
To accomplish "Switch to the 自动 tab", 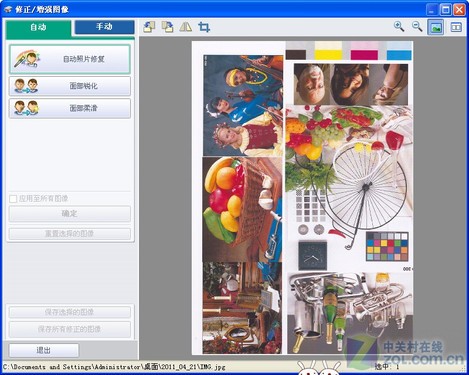I will (38, 27).
